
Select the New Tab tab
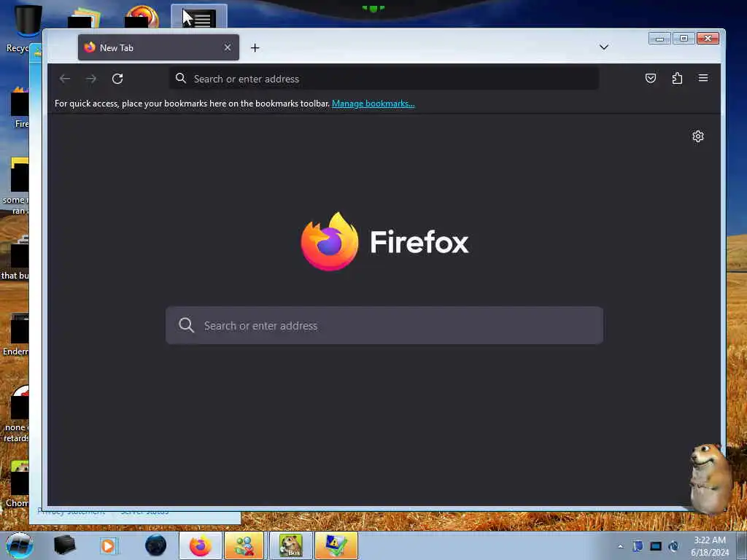pos(158,47)
